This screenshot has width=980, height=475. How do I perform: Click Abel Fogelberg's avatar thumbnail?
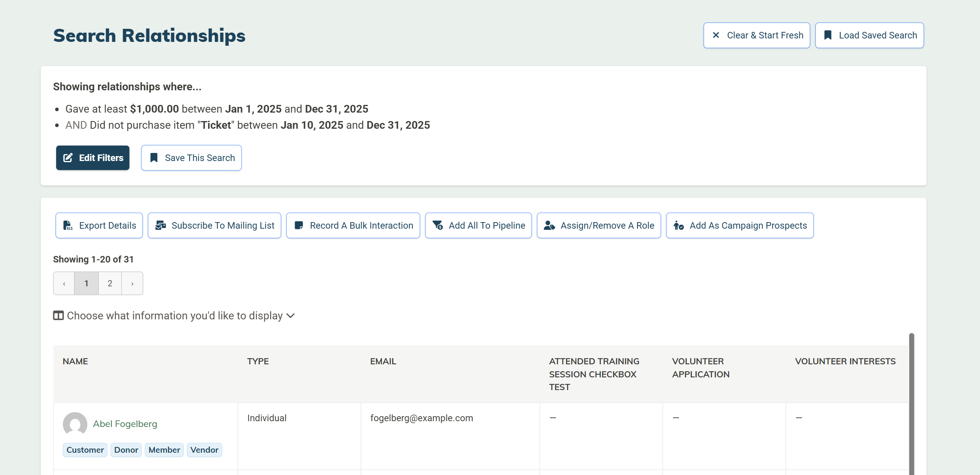[x=75, y=424]
